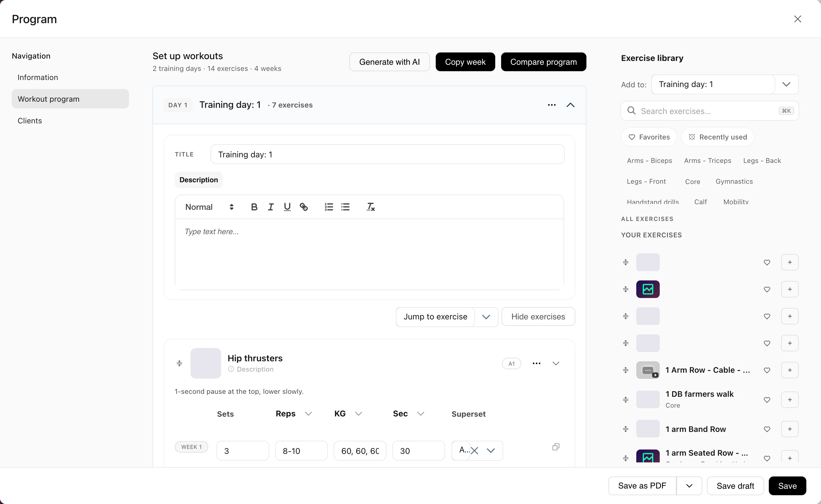Screen dimensions: 821x504
Task: Favorite the 1 arm Band Row exercise
Action: [767, 429]
